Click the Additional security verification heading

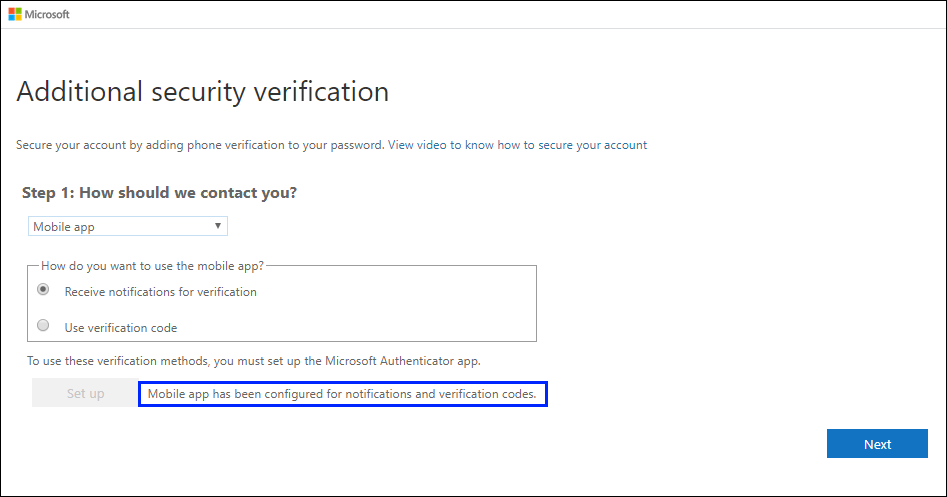click(x=203, y=92)
